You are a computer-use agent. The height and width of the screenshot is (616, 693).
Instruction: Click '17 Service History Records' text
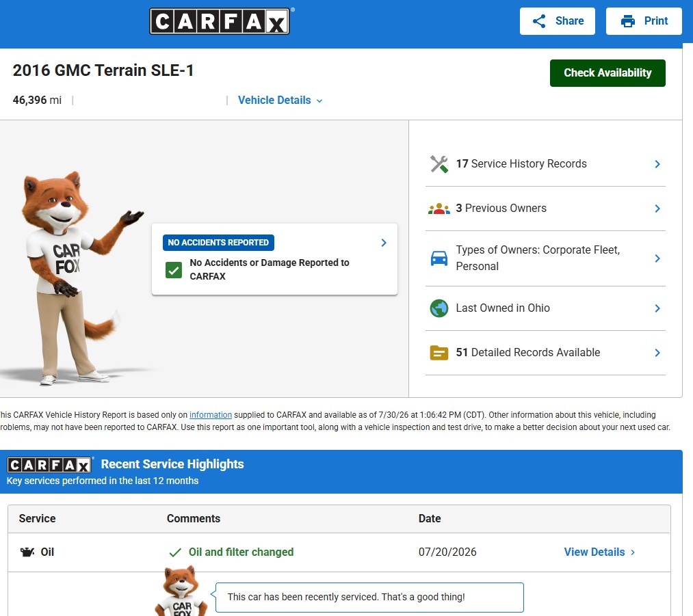point(521,164)
